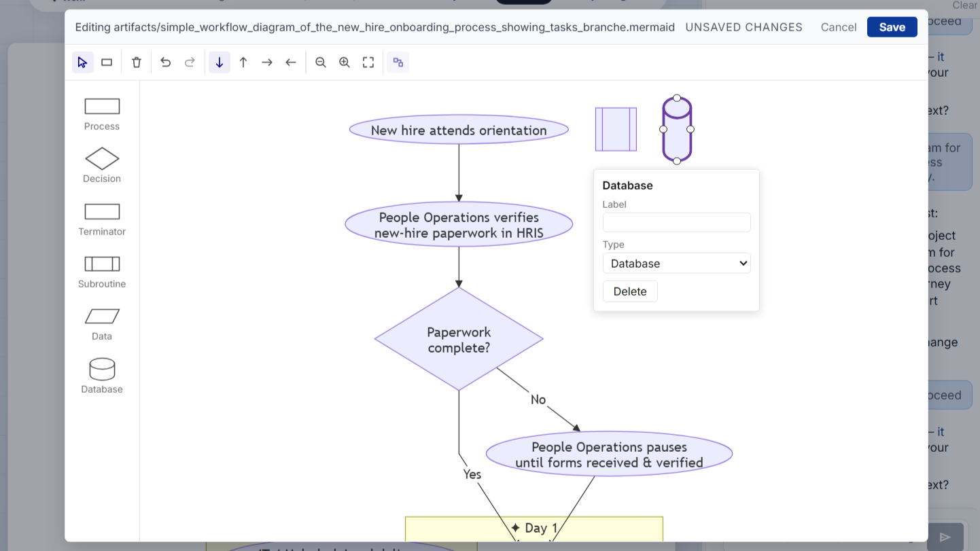
Task: Select the subroutine shape on canvas
Action: pyautogui.click(x=616, y=129)
